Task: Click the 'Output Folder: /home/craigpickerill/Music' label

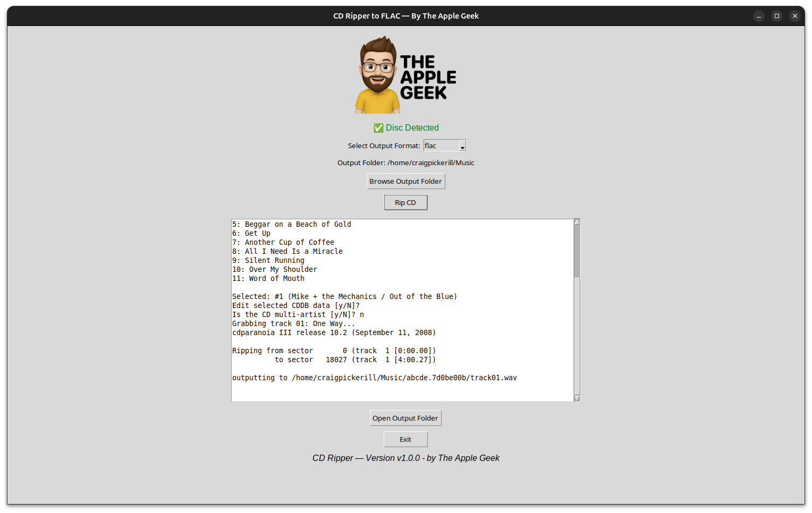Action: 405,163
